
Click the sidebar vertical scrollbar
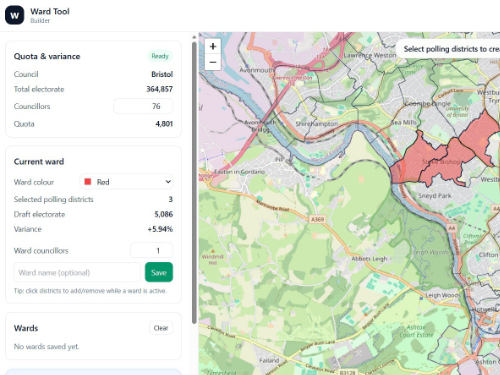point(194,182)
